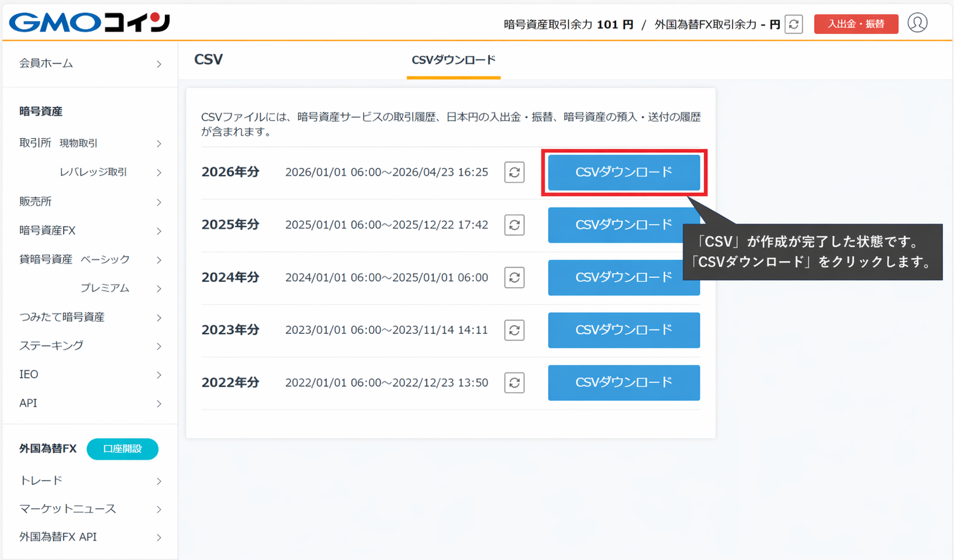954x560 pixels.
Task: Open 貸暗号資産 ベーシック menu item
Action: 90,259
